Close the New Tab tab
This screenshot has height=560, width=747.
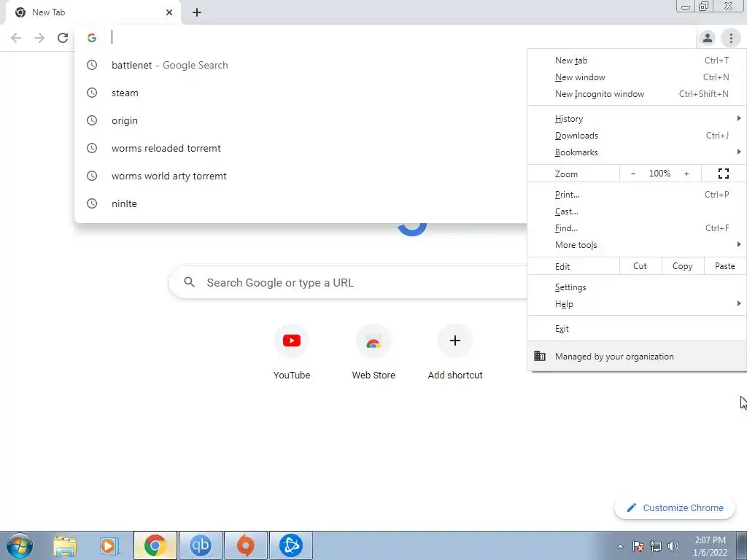[169, 12]
